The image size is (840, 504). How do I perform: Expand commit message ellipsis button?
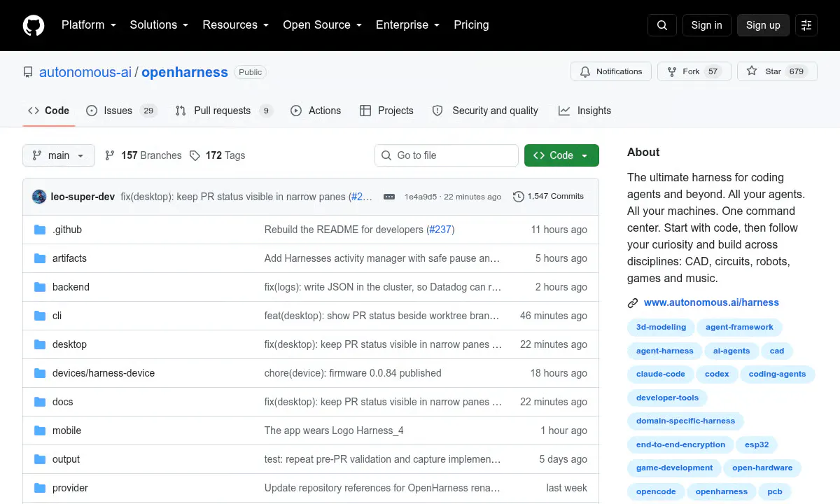[389, 197]
